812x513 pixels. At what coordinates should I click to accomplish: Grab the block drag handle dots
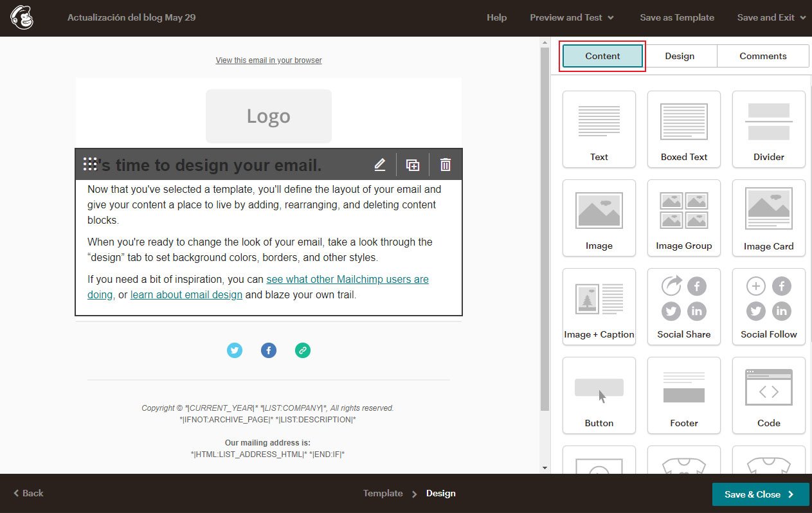90,164
